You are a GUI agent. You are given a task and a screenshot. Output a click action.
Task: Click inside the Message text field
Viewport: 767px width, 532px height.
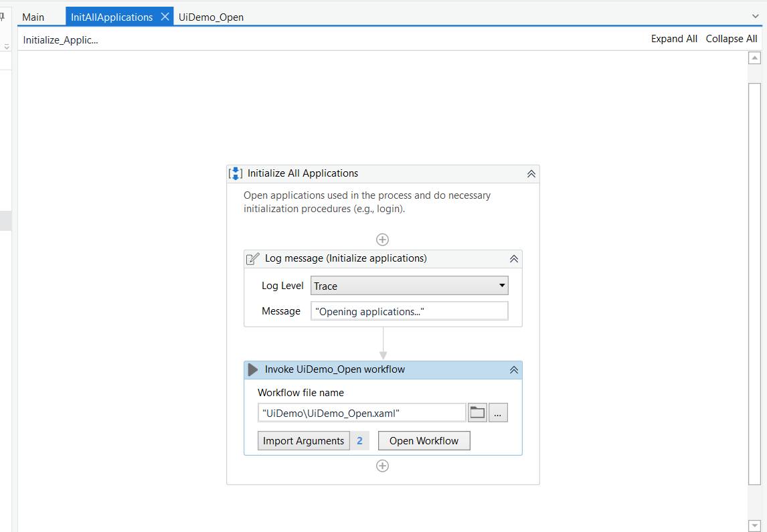408,311
